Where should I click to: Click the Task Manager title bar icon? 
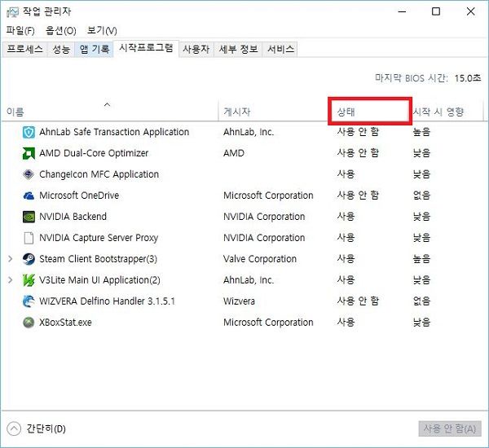[12, 12]
